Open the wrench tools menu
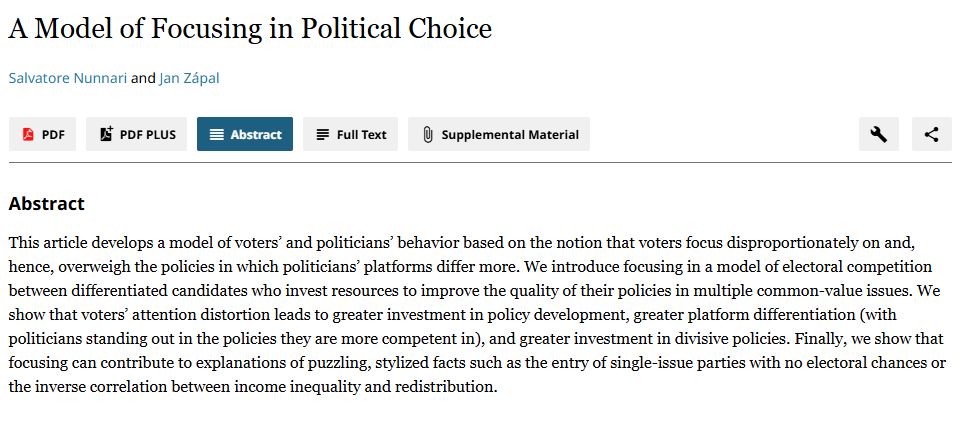Viewport: 968px width, 442px height. pyautogui.click(x=878, y=134)
